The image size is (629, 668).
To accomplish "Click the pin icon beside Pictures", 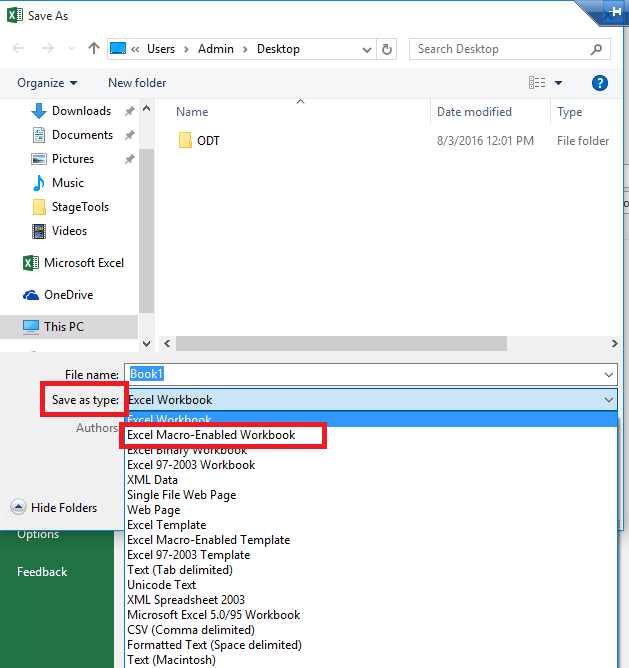I will point(130,159).
